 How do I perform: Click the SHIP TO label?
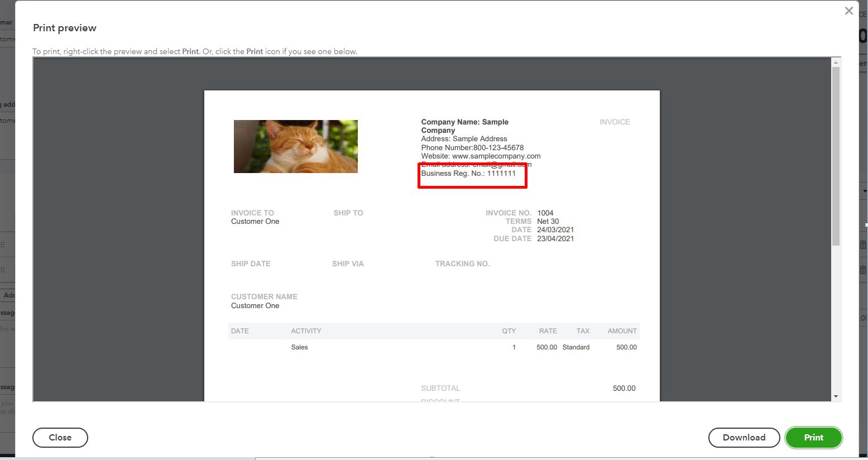348,213
